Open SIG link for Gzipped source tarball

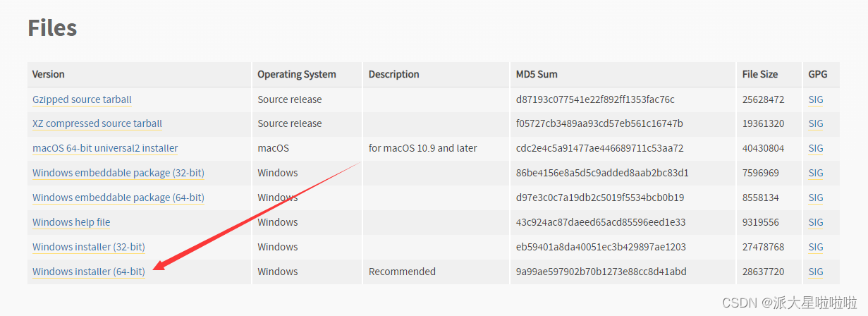(x=816, y=99)
